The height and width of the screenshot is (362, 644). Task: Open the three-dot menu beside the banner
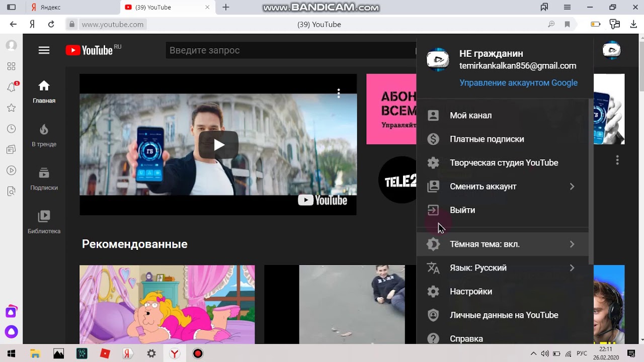617,160
